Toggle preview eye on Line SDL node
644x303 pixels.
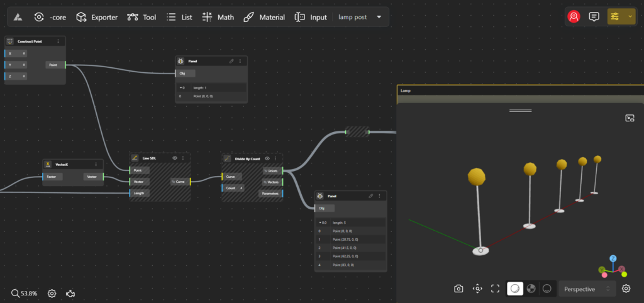point(175,158)
